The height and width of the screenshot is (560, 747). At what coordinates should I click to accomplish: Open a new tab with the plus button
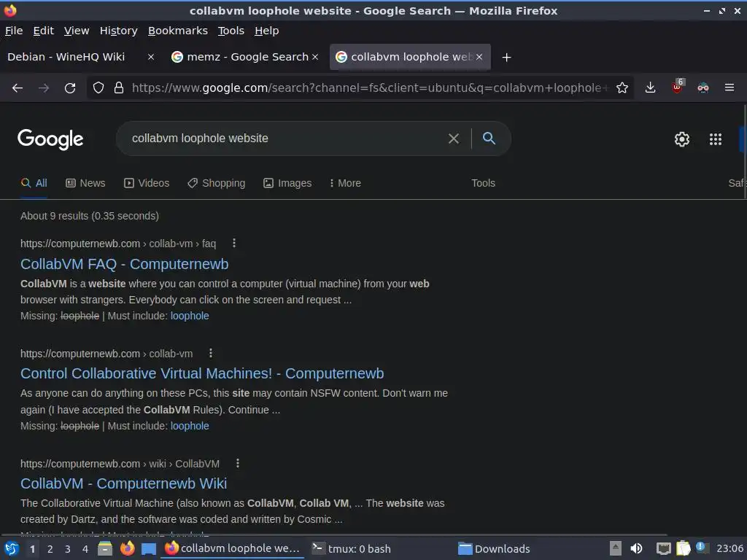tap(506, 57)
